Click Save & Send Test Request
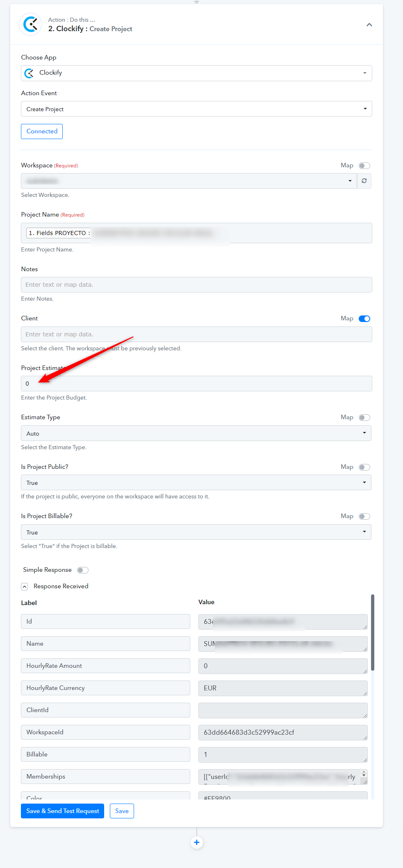 tap(63, 811)
